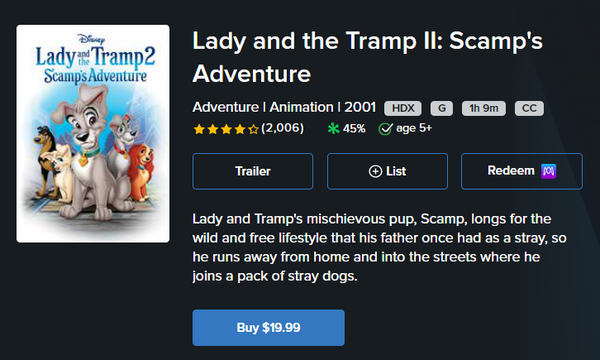This screenshot has width=600, height=360.
Task: Click the green Rotten Tomatoes splat icon
Action: point(334,129)
